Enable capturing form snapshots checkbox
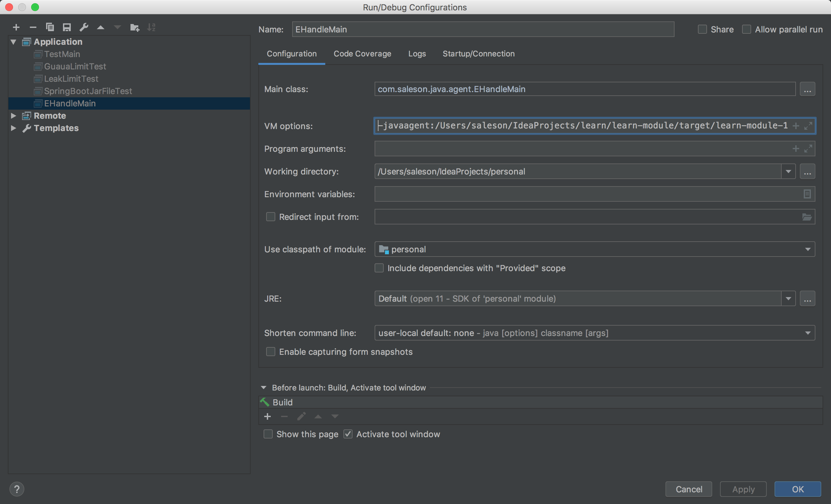This screenshot has width=831, height=504. click(271, 352)
